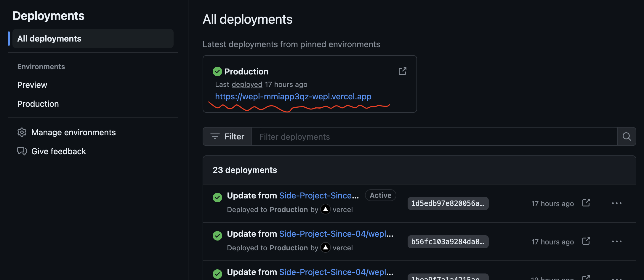Open Give feedback link

(x=59, y=151)
